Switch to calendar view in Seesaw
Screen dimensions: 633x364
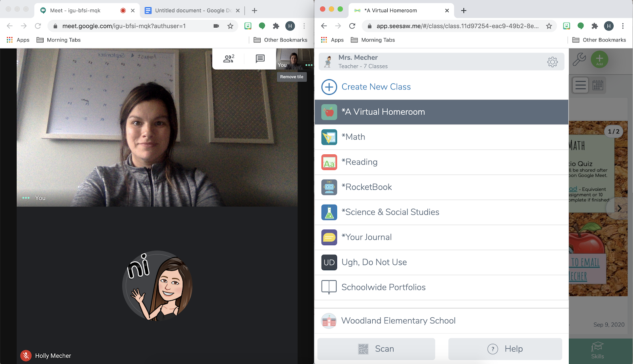(x=598, y=85)
